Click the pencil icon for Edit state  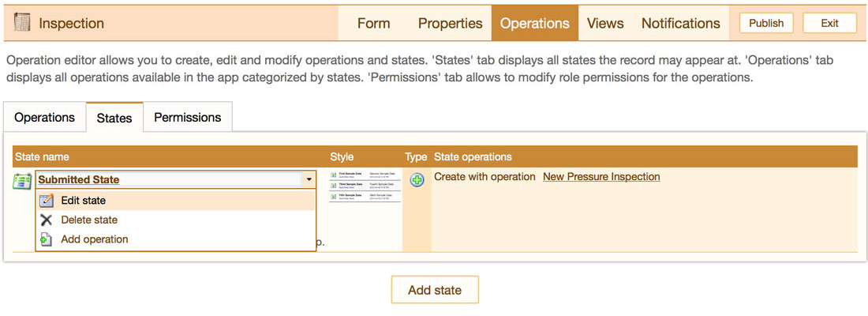(47, 201)
